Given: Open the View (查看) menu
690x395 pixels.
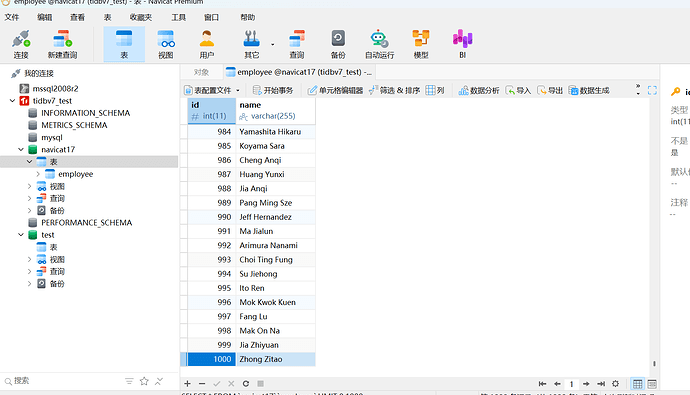Looking at the screenshot, I should coord(77,17).
